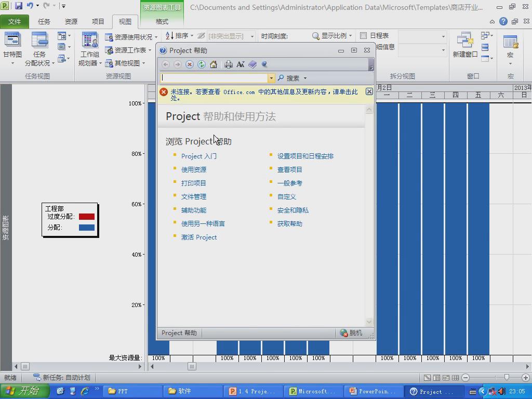Screen dimensions: 532x399
Task: Open the 设置项目和日程安排 help link
Action: coord(305,156)
